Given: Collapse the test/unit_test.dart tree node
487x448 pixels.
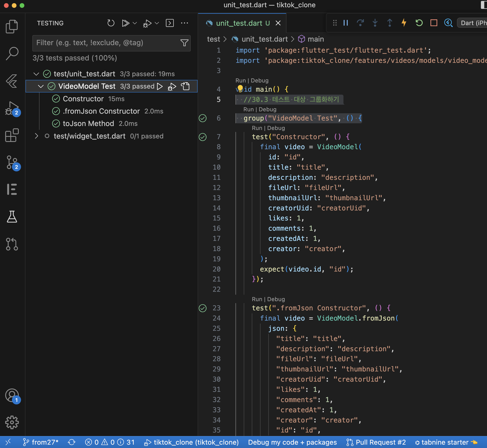Looking at the screenshot, I should click(36, 74).
